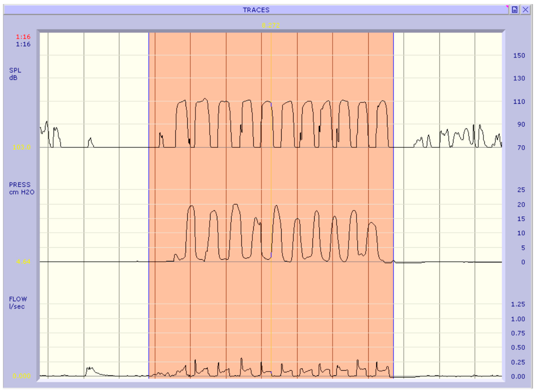
Task: Click the 150 dB SPL axis label
Action: (519, 55)
